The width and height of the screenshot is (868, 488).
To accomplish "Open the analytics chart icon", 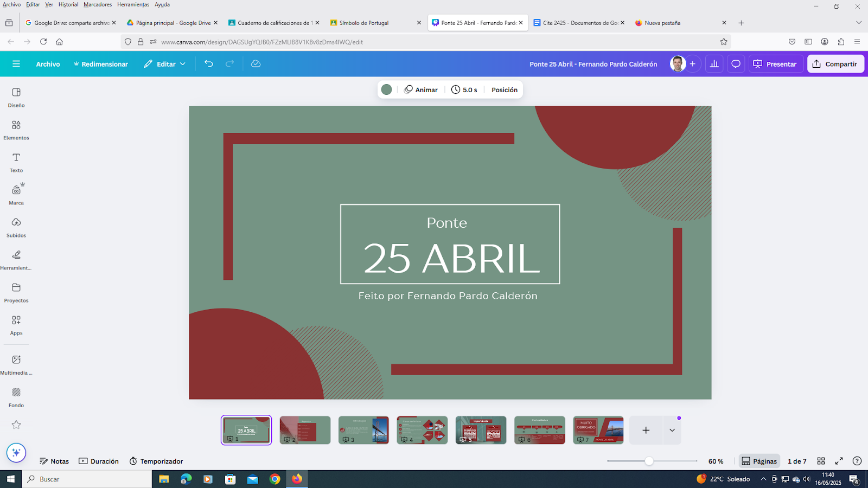I will coord(714,64).
